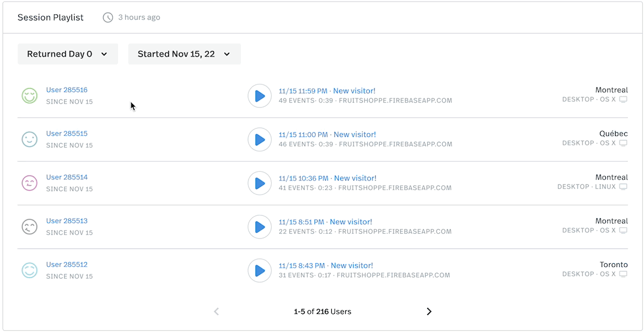The width and height of the screenshot is (644, 332).
Task: Click desktop monitor icon in User 285513 row
Action: [623, 230]
